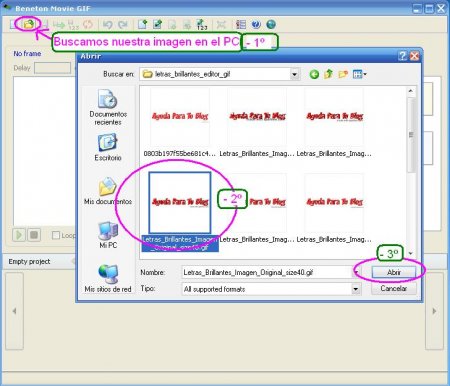Click file list scrollbar down arrow

[411, 254]
